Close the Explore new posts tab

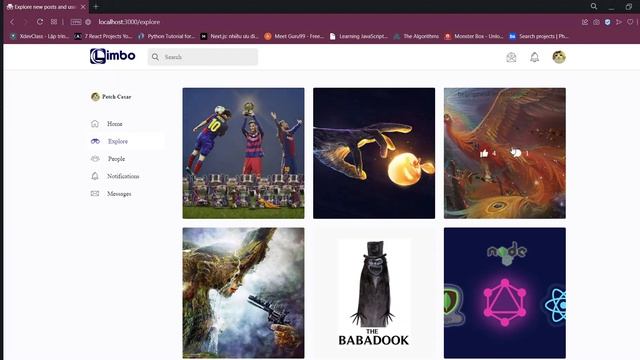pos(83,7)
